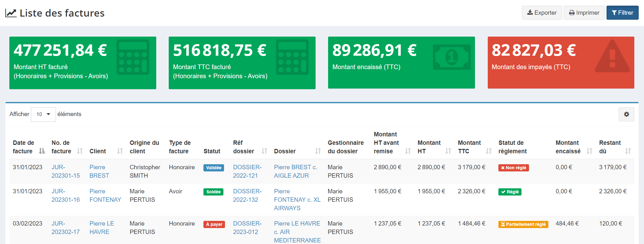Sort by Montant TTC column arrow
Viewport: 644px width, 244px height.
coord(489,151)
